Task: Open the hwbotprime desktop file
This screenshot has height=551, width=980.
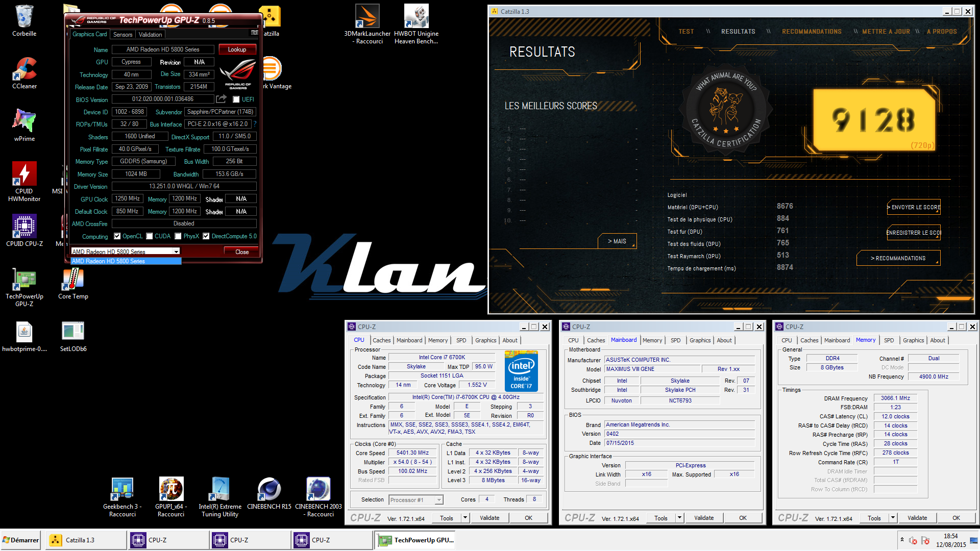Action: (x=24, y=337)
